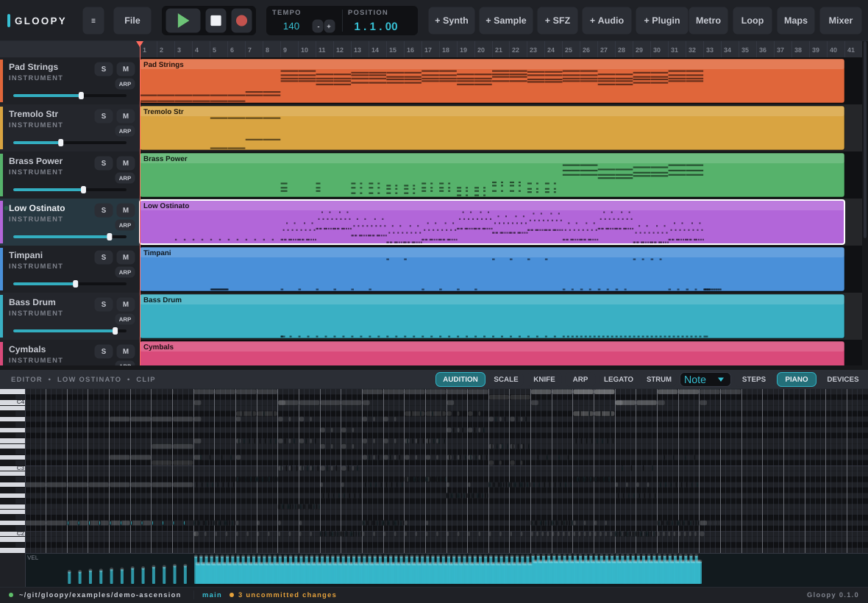Solo the Timpani track
This screenshot has width=868, height=603.
[104, 257]
